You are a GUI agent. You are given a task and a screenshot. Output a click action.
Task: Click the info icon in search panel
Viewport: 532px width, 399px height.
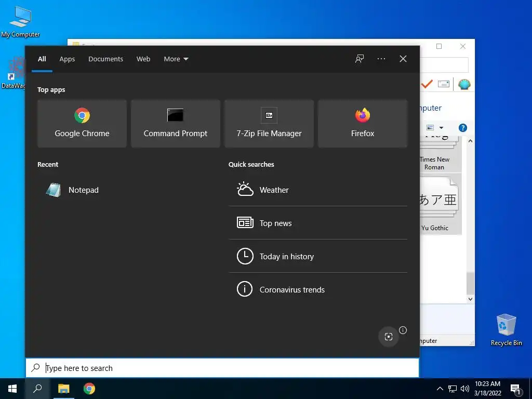point(403,330)
